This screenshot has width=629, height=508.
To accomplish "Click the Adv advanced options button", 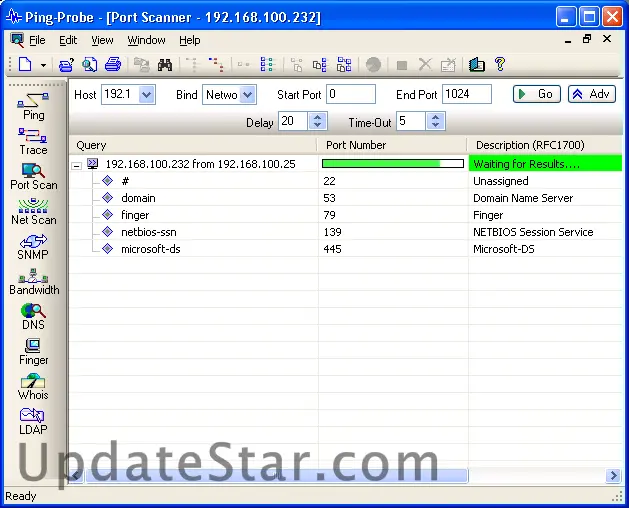I will (x=592, y=94).
